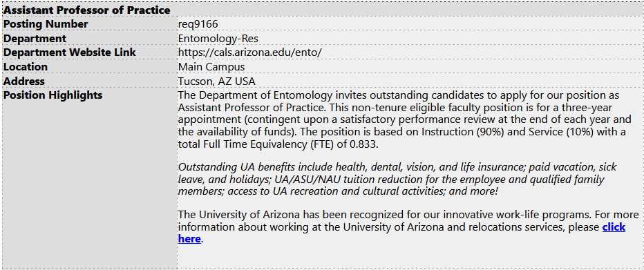Click the req9166 posting number value
This screenshot has height=270, width=644.
(198, 24)
